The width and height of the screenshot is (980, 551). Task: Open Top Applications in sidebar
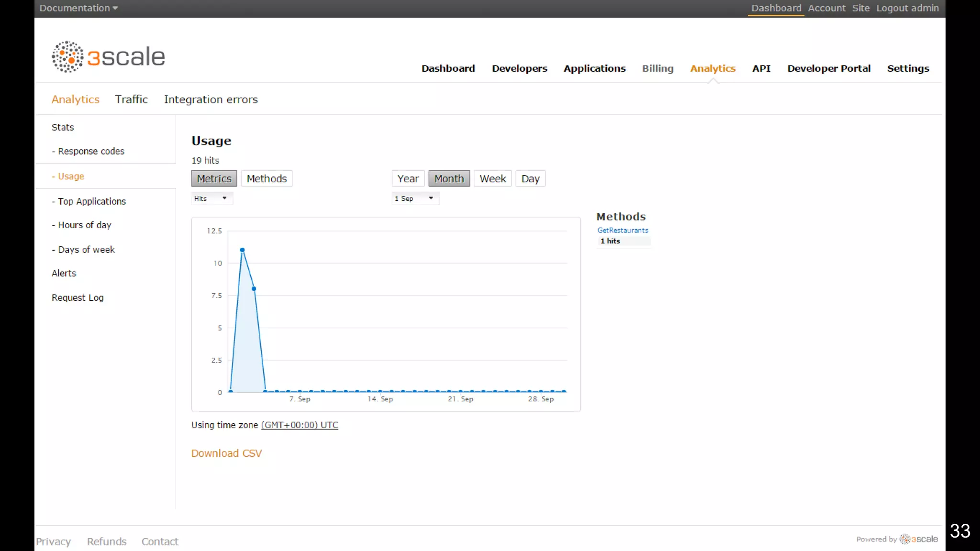pos(91,201)
